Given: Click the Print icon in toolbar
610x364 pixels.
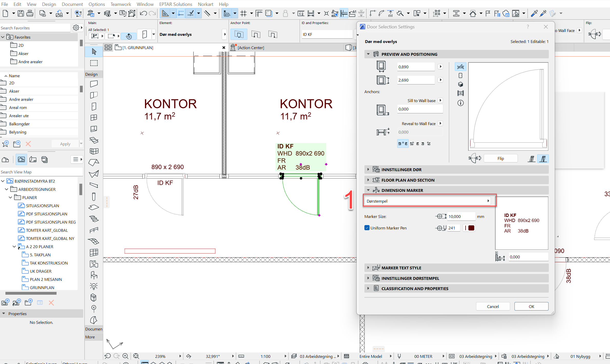Looking at the screenshot, I should pyautogui.click(x=30, y=13).
